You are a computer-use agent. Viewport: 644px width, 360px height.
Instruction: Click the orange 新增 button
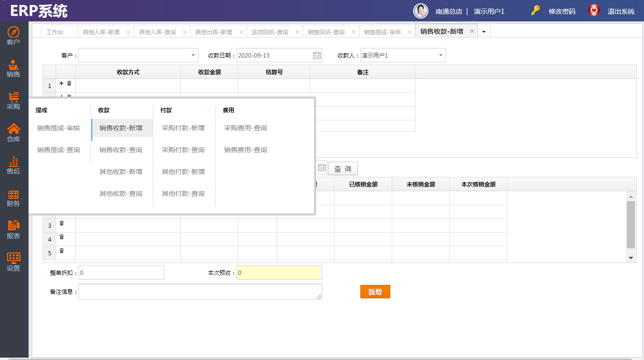point(375,292)
